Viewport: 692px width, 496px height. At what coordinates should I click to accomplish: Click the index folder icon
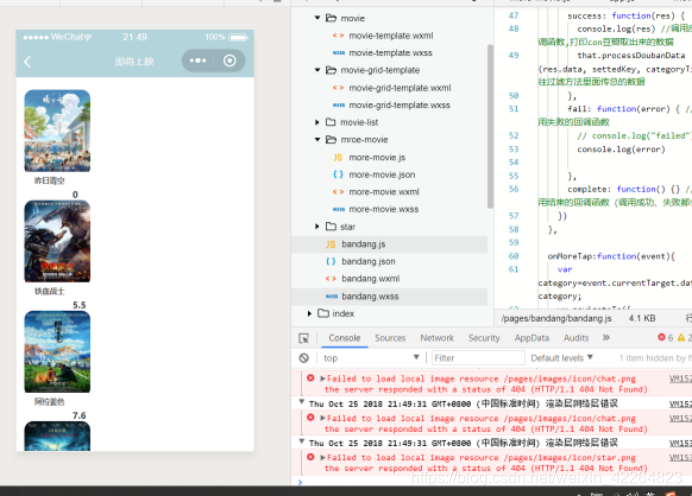click(x=323, y=313)
